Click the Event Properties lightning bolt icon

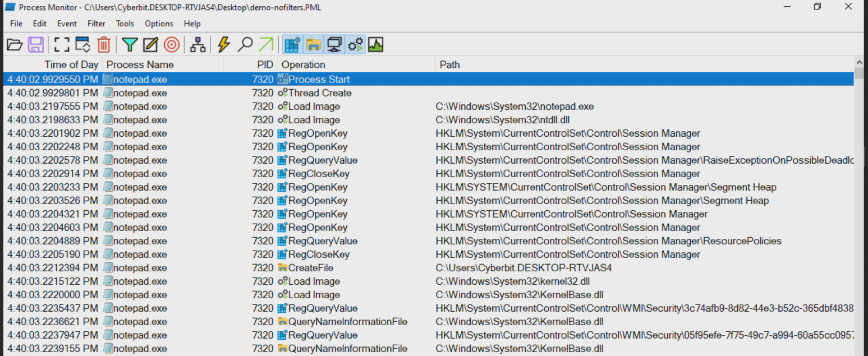224,45
